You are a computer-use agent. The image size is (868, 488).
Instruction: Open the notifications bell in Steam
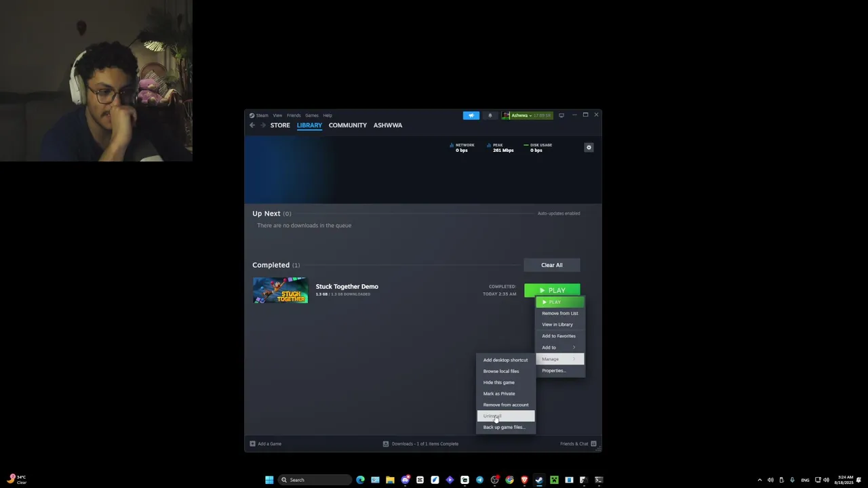point(490,115)
